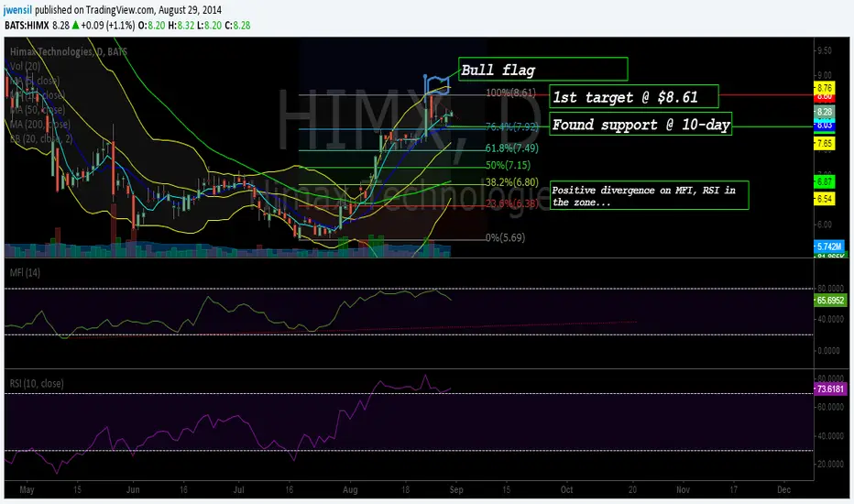The width and height of the screenshot is (854, 504).
Task: Click the Bull flag annotation box
Action: pyautogui.click(x=543, y=70)
